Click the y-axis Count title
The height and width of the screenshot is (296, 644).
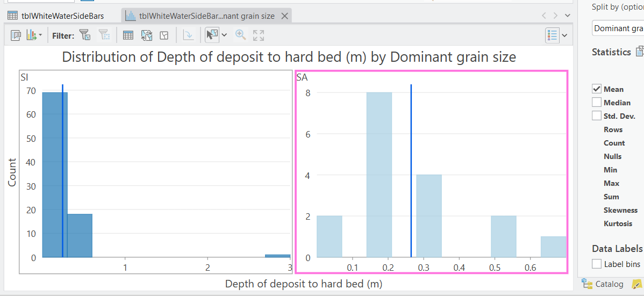[x=12, y=172]
